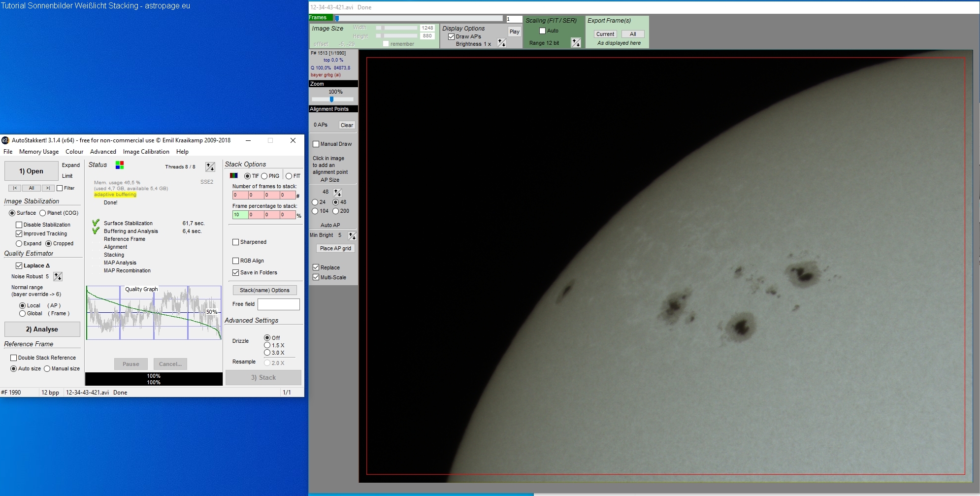Select Planet (COG) stabilization
This screenshot has width=980, height=496.
coord(43,213)
